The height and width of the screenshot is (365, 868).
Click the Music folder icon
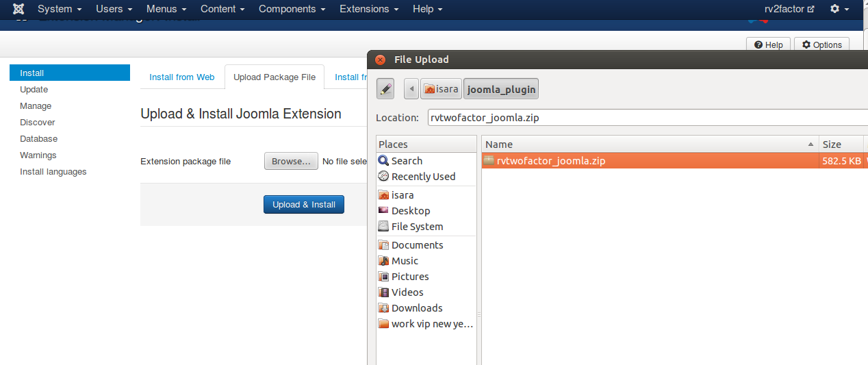click(383, 260)
